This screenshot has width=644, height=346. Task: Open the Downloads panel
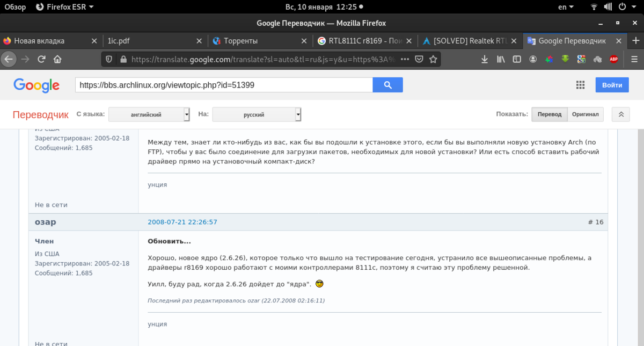485,59
